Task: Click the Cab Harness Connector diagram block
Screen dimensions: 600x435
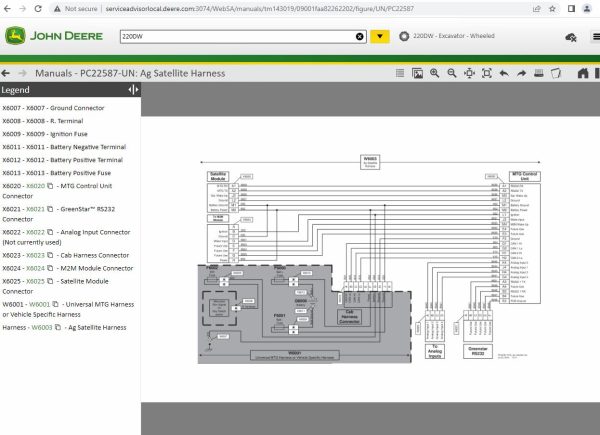Action: (x=349, y=317)
